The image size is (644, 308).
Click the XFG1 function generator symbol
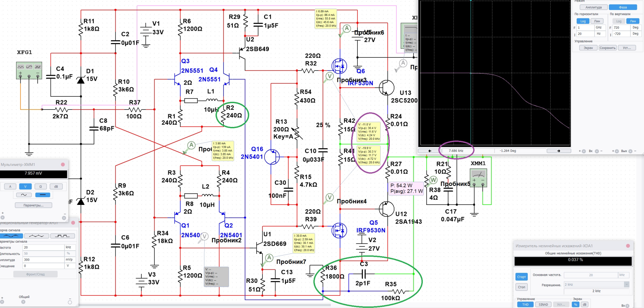(29, 70)
